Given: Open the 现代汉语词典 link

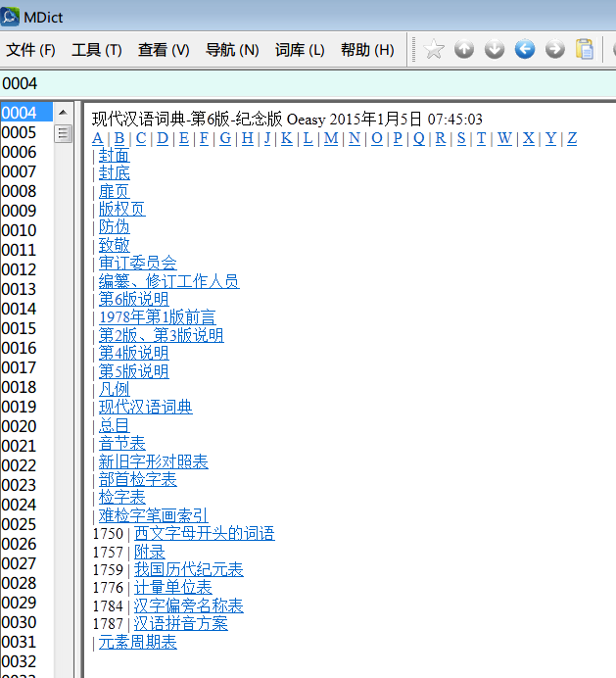Looking at the screenshot, I should coord(146,408).
